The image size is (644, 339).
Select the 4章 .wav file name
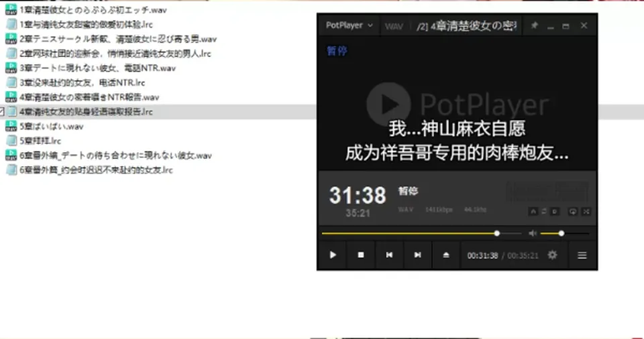(89, 97)
